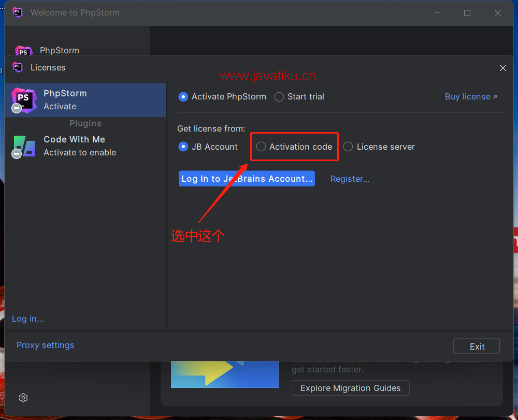The image size is (518, 420).
Task: Close the Licenses dialog
Action: click(502, 68)
